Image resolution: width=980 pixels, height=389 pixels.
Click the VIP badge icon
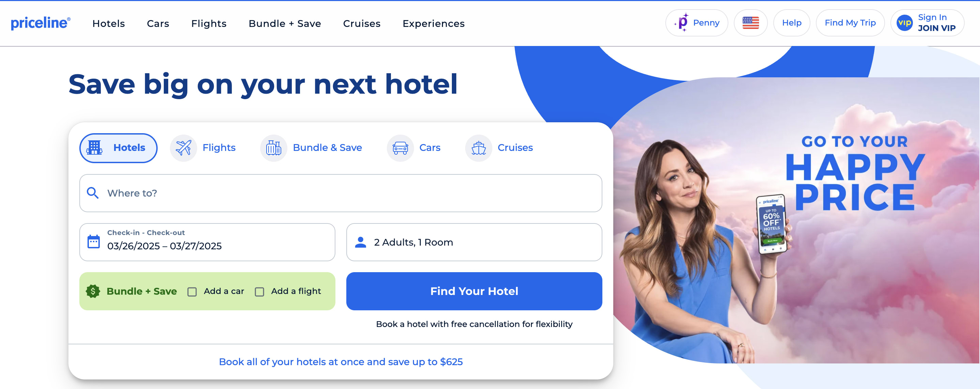[904, 23]
